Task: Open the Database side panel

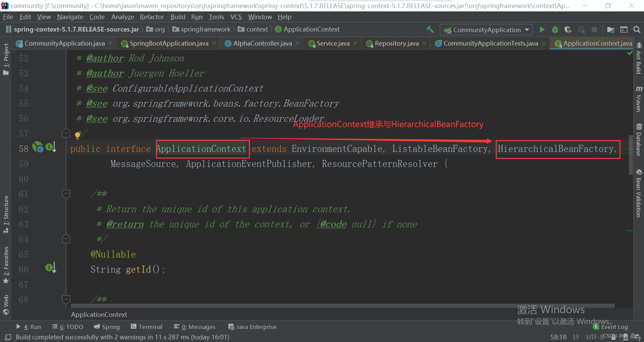Action: point(639,140)
